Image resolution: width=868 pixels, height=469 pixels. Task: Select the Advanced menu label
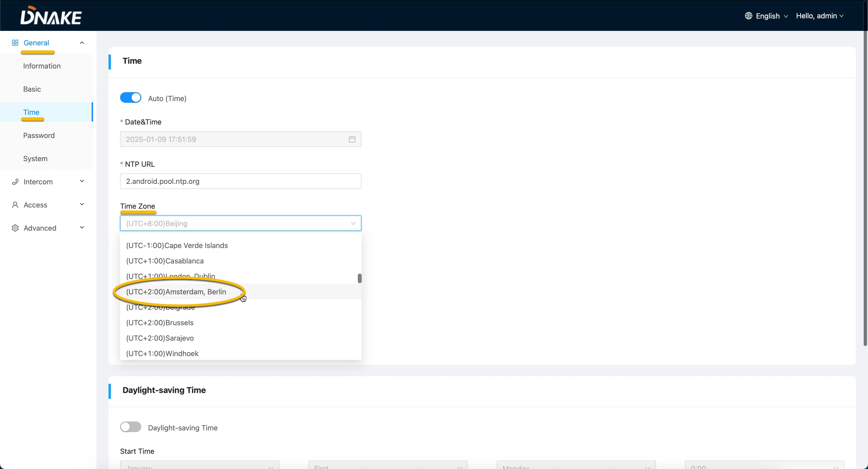pyautogui.click(x=40, y=228)
